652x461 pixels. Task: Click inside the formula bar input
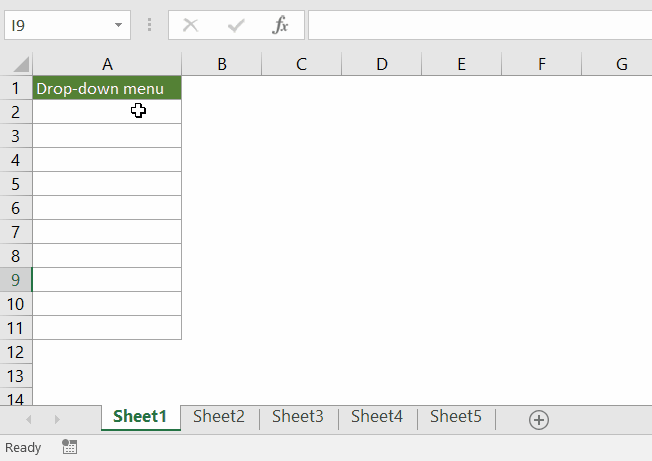tap(478, 25)
